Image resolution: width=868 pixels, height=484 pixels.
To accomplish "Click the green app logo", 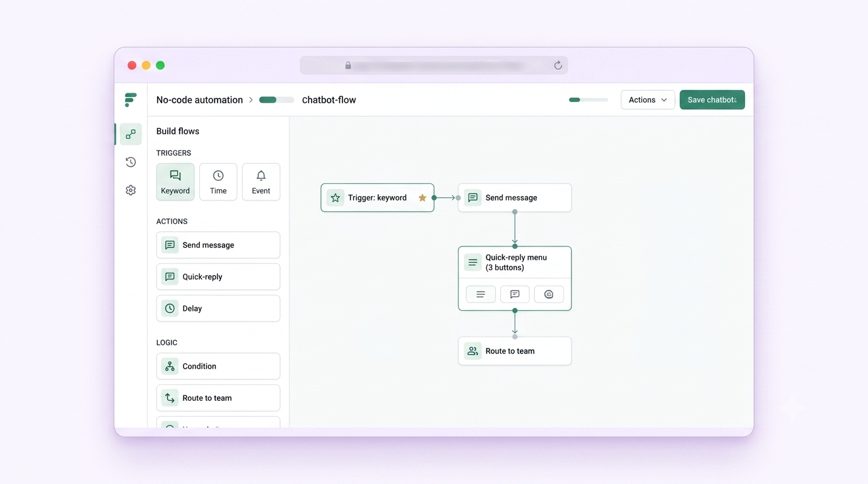I will coord(131,100).
